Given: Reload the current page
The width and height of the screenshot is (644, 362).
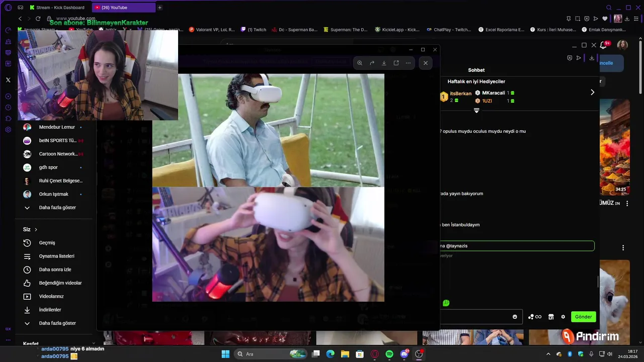Looking at the screenshot, I should click(x=38, y=19).
